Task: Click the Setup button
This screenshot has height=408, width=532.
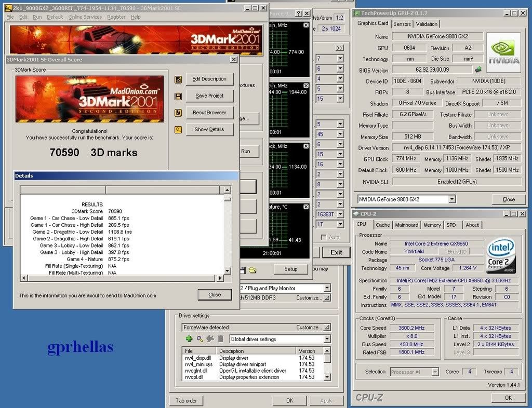Action: click(291, 269)
